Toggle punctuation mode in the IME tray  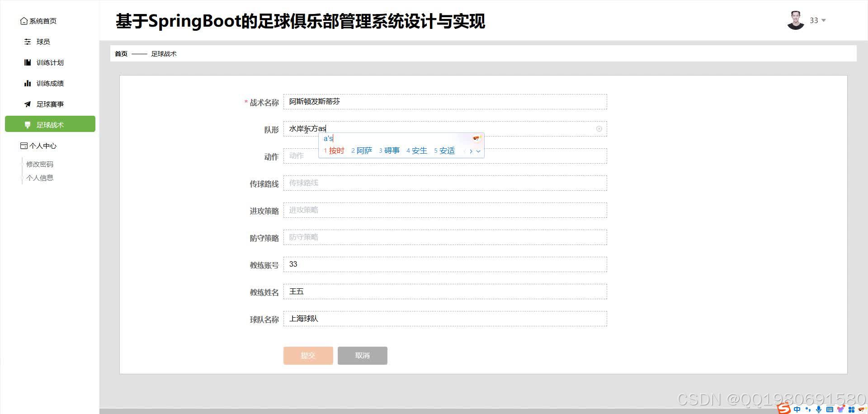coord(808,409)
